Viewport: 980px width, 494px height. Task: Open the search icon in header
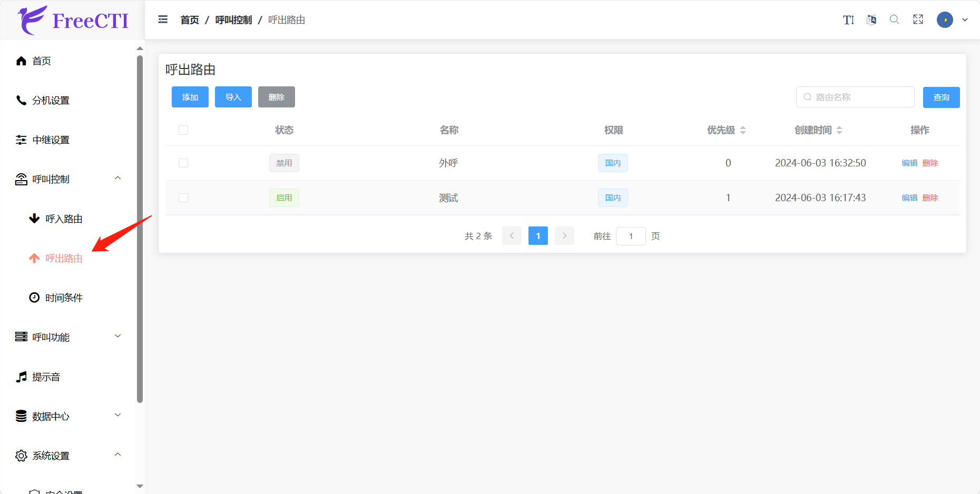(894, 19)
